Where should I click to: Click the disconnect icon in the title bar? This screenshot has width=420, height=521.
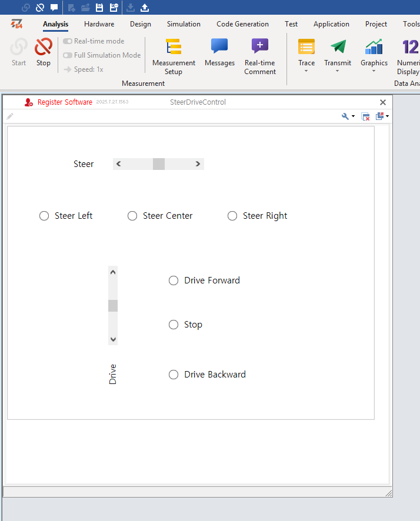(40, 7)
